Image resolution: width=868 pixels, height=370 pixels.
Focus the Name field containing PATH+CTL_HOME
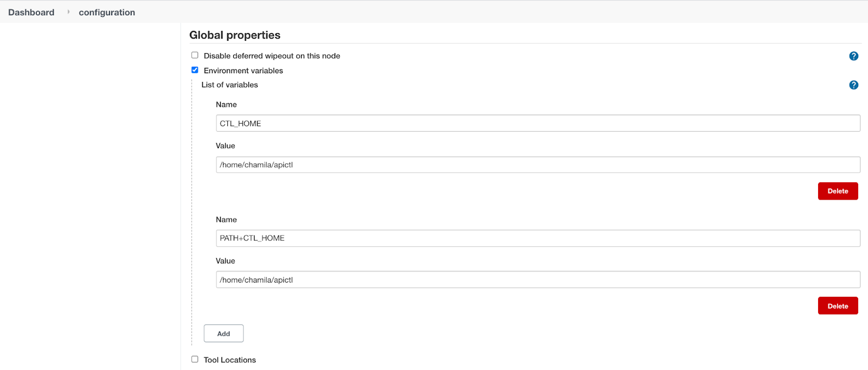pos(538,238)
